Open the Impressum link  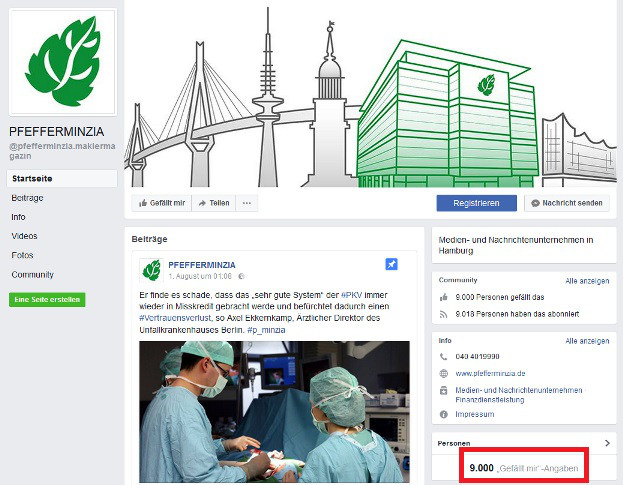pos(475,414)
